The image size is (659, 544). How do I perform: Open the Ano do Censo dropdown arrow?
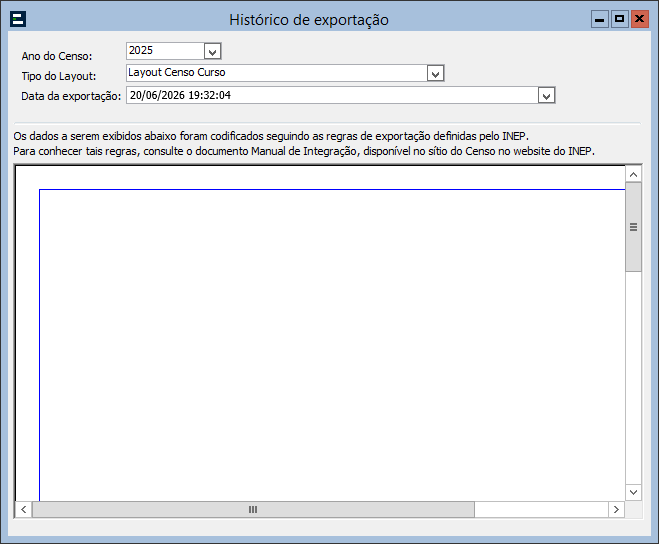[x=212, y=52]
